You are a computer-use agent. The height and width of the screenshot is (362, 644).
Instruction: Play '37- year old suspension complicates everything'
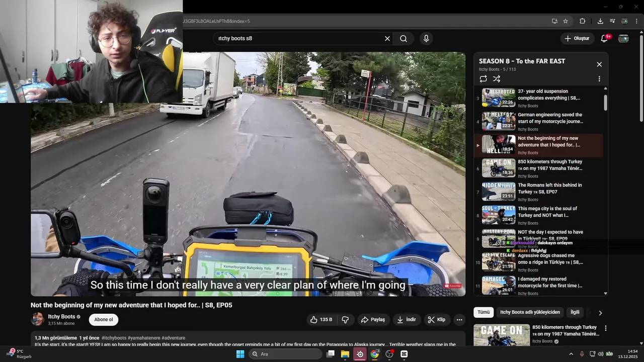539,98
